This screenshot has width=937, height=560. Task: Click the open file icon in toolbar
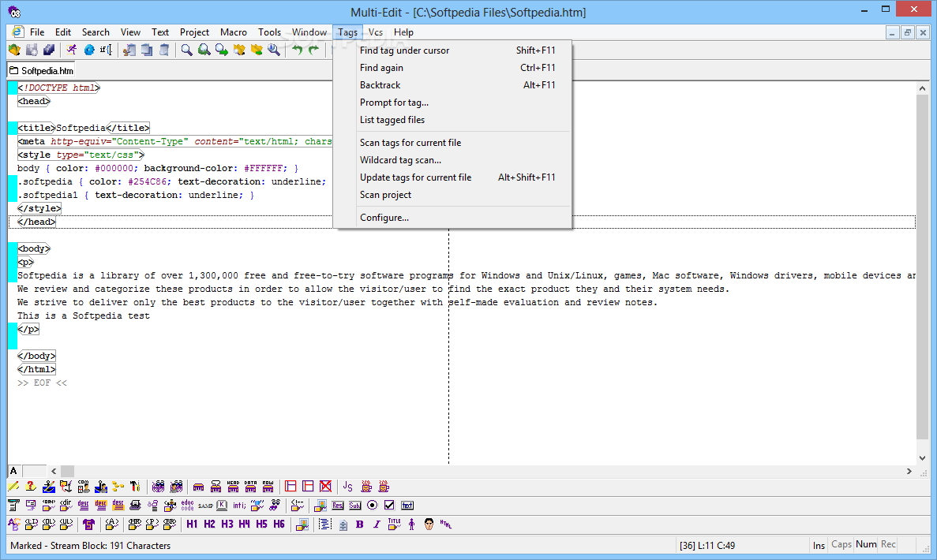pyautogui.click(x=14, y=50)
